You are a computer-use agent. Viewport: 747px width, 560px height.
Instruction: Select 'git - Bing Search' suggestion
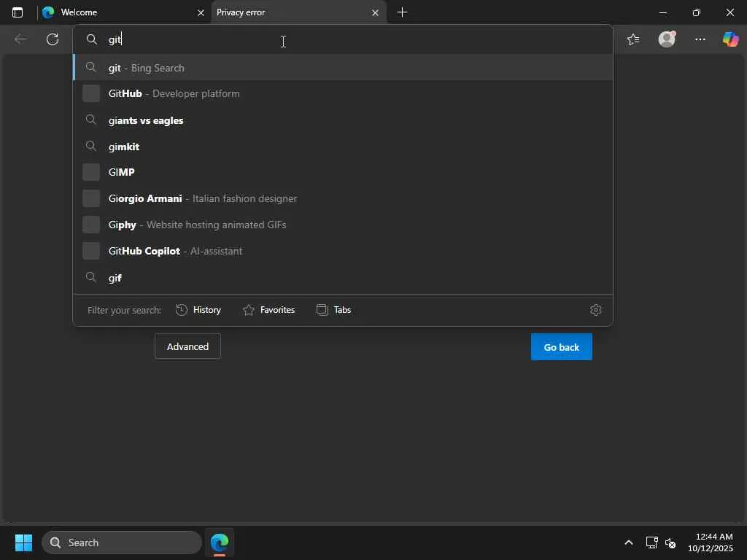[343, 68]
